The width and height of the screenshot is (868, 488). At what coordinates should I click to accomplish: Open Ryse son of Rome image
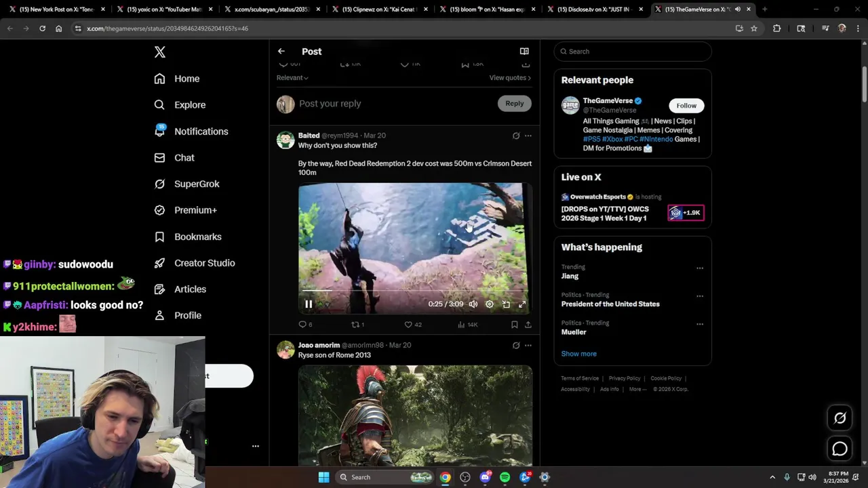coord(415,415)
